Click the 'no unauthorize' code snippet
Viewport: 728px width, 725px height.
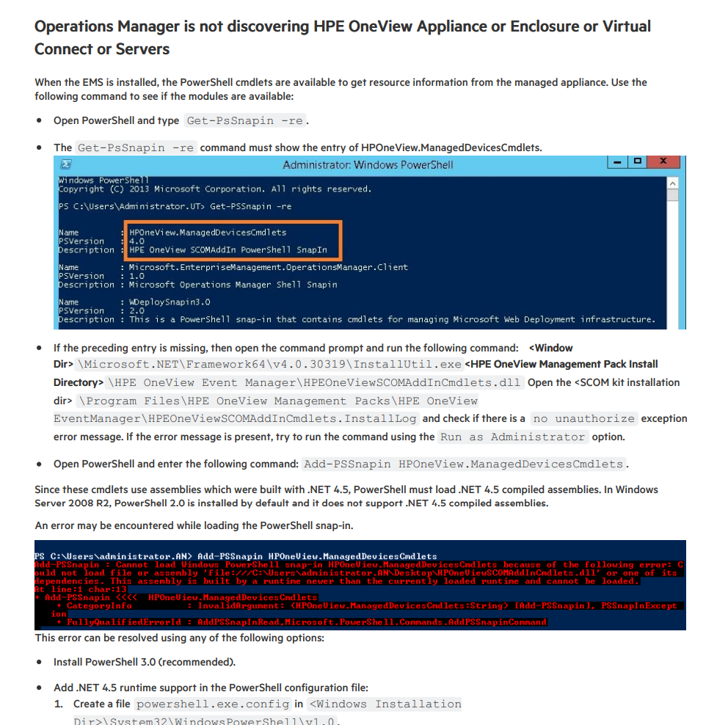click(584, 419)
